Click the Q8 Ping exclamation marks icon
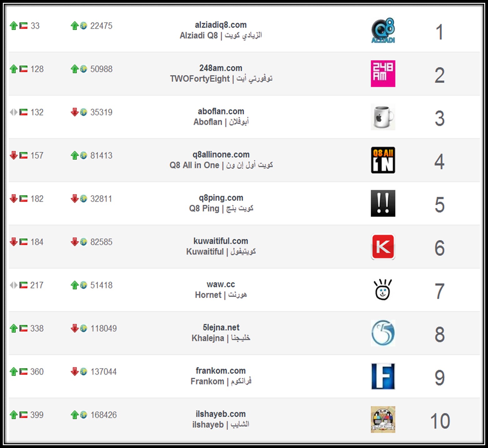The height and width of the screenshot is (448, 488). pos(383,203)
